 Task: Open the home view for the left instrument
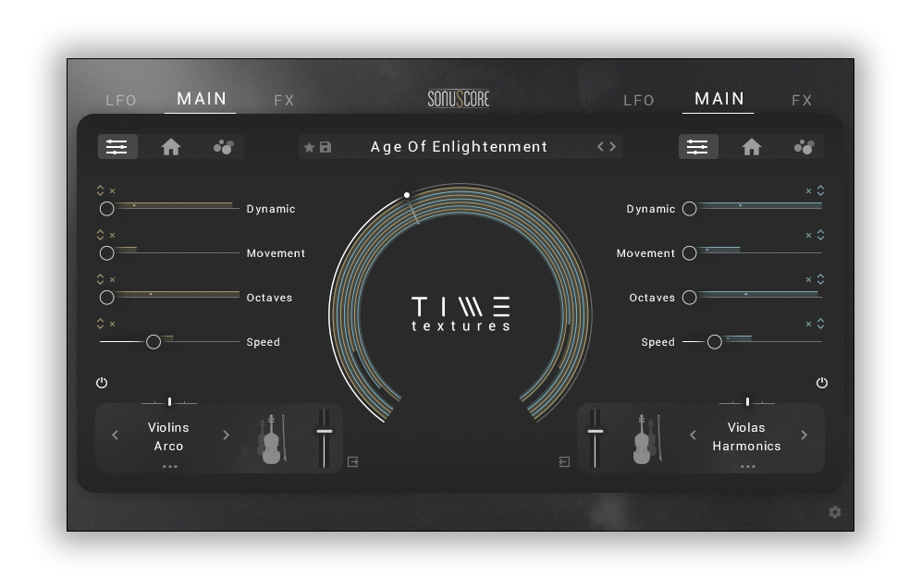tap(170, 146)
